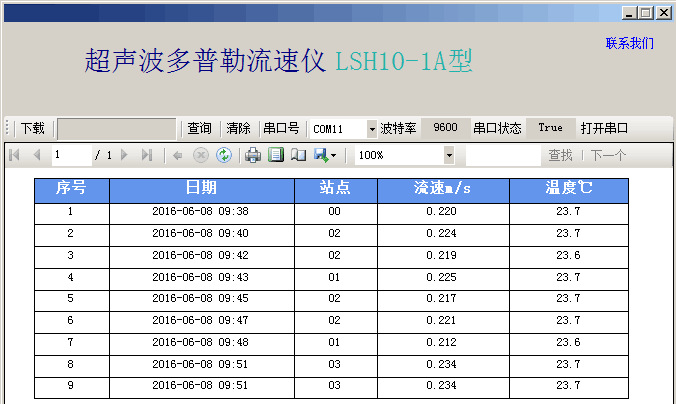Refresh the report view
The height and width of the screenshot is (404, 676).
tap(224, 155)
